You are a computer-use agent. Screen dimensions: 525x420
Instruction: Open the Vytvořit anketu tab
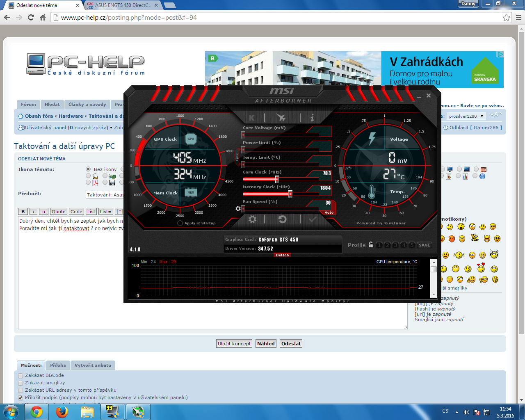point(93,365)
